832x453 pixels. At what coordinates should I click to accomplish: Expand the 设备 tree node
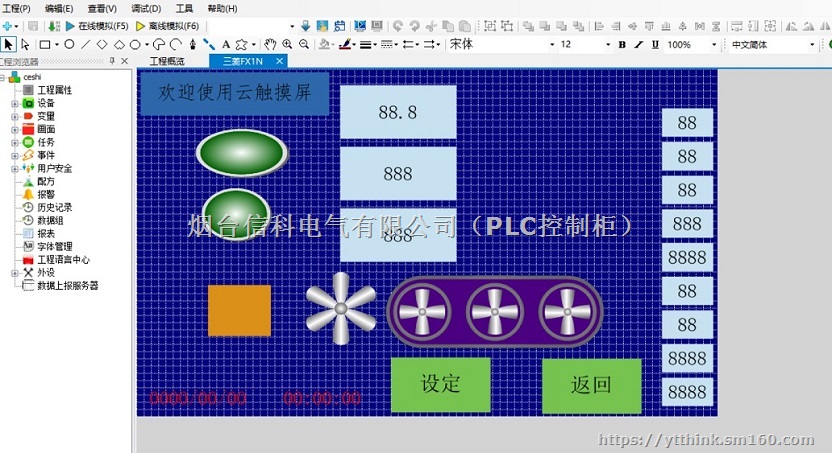pyautogui.click(x=14, y=103)
